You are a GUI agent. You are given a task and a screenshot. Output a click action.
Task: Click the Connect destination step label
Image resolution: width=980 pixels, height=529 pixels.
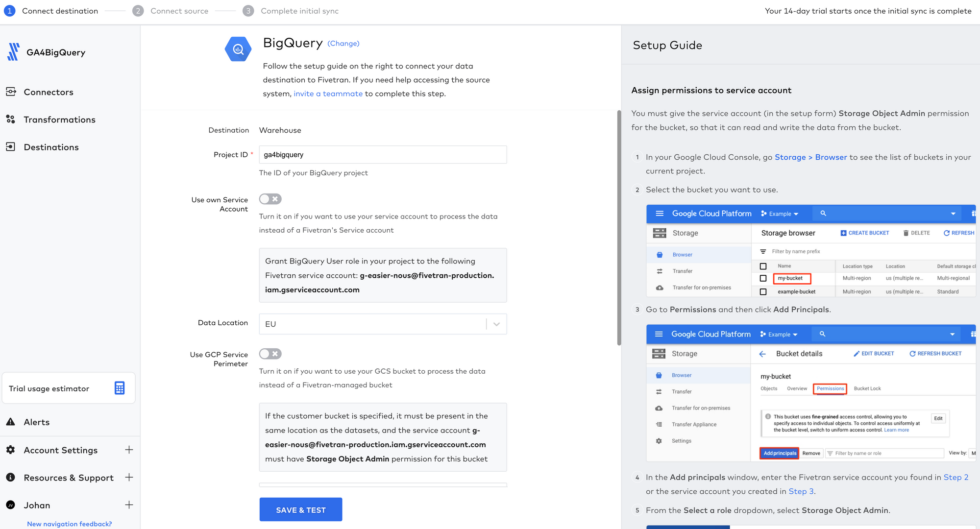coord(60,11)
